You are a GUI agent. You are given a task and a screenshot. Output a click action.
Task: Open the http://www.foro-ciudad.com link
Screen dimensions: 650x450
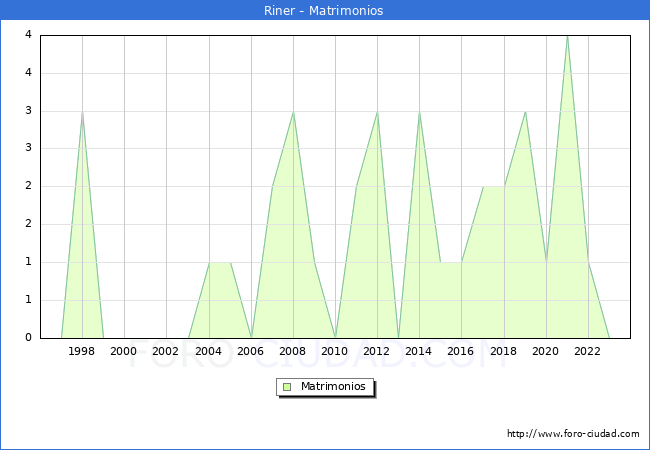click(573, 434)
